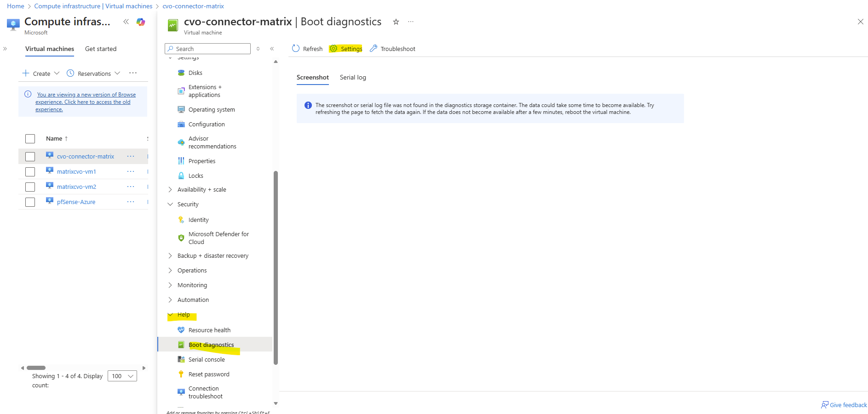868x414 pixels.
Task: Open the Display count dropdown
Action: (x=122, y=376)
